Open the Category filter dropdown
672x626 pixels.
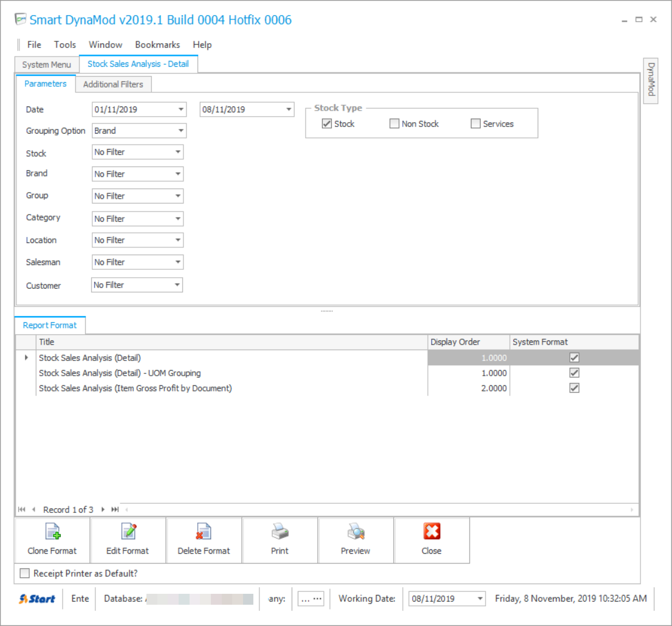(x=178, y=219)
